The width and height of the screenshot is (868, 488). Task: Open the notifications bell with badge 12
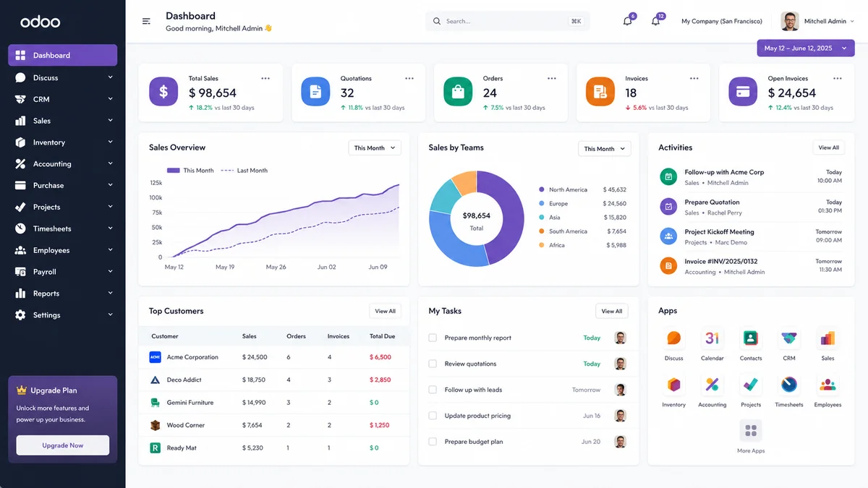[655, 21]
